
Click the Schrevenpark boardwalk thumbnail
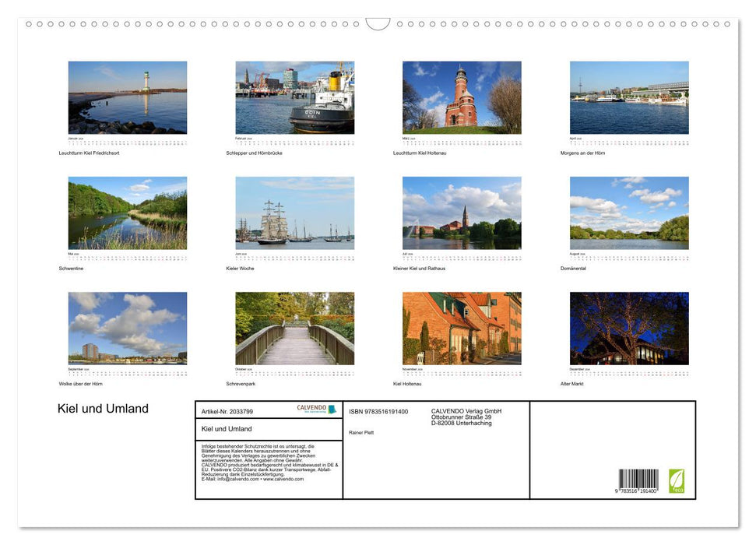point(295,328)
